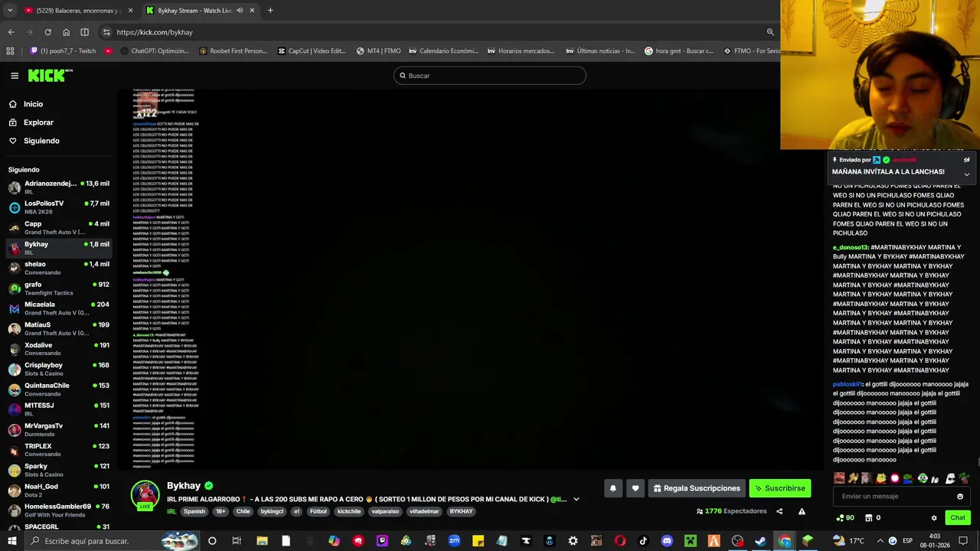Open the Roobet First Person bookmark

pos(233,51)
